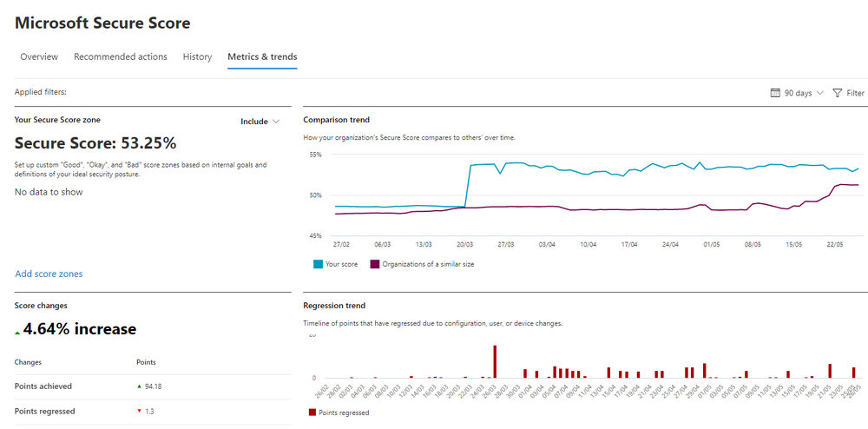
Task: Select the Metrics & trends tab
Action: (x=262, y=56)
